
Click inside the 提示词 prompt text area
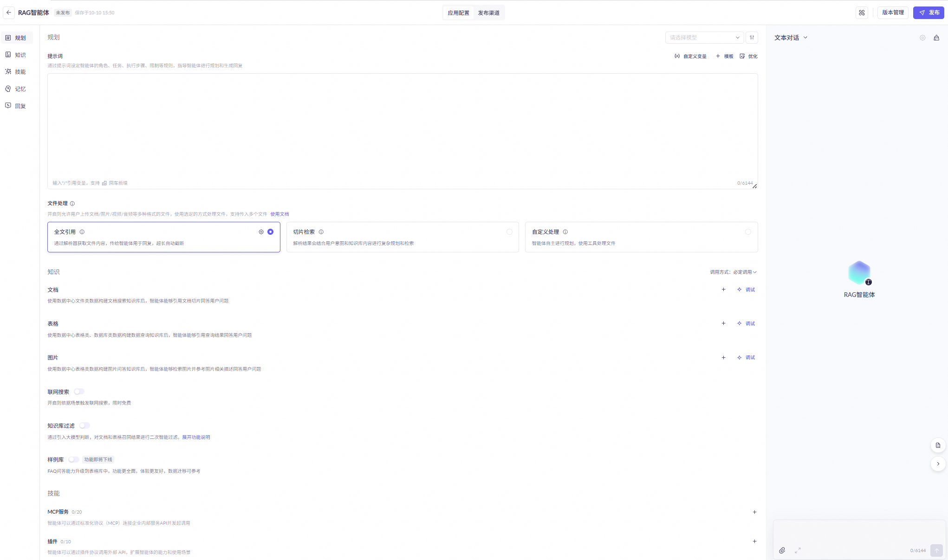point(402,125)
